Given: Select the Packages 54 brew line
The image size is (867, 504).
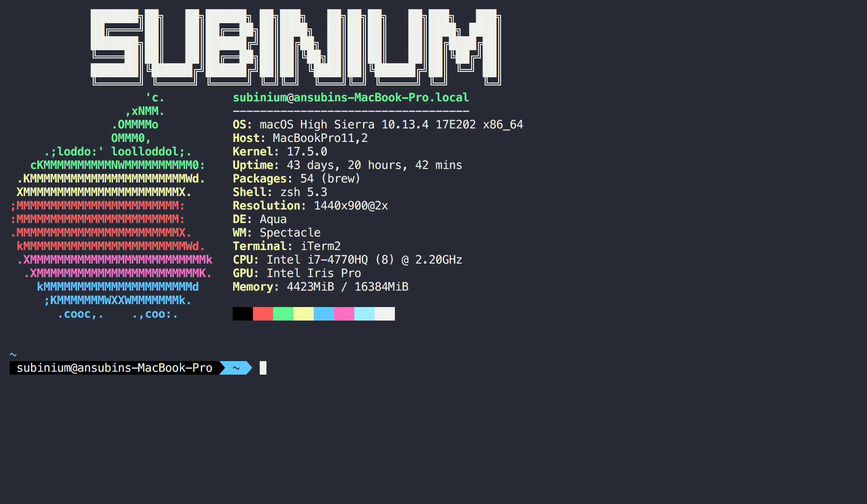Looking at the screenshot, I should click(x=296, y=178).
